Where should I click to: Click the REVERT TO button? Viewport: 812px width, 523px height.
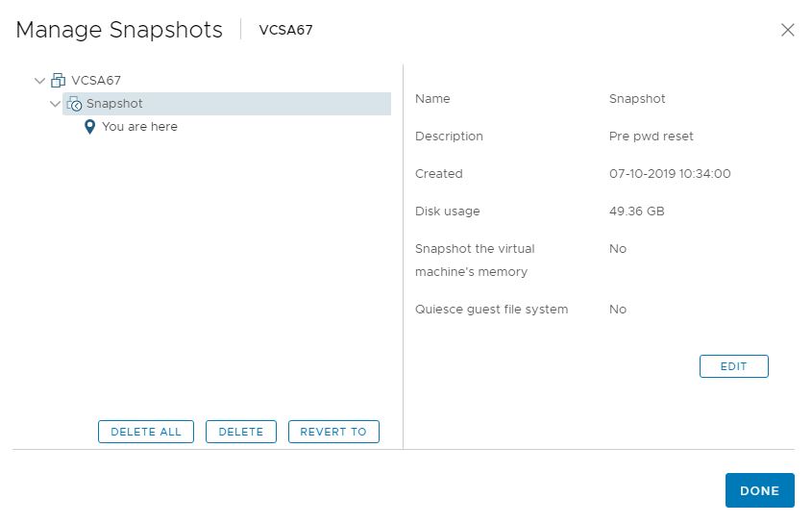pos(333,432)
